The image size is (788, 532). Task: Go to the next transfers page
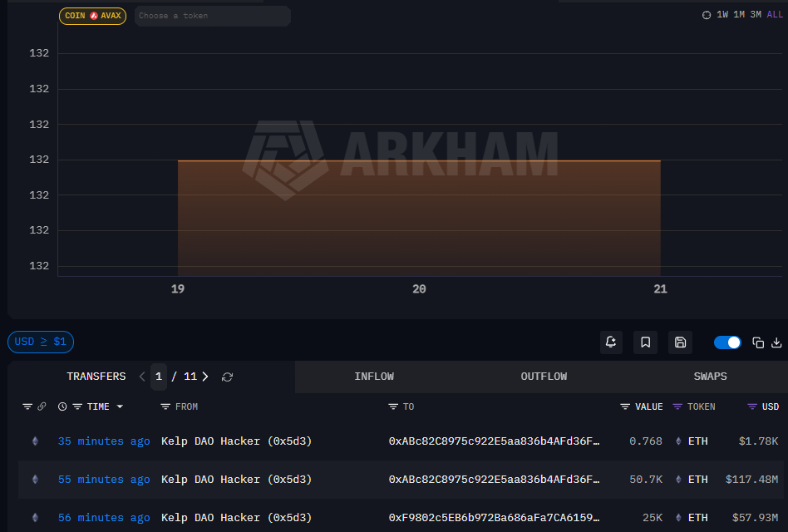point(204,377)
